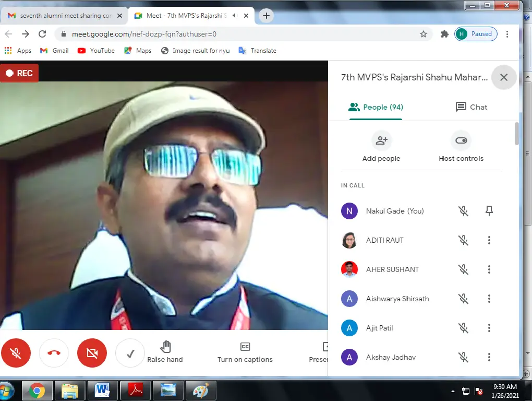Switch to the People (94) tab
The image size is (532, 401).
click(376, 107)
